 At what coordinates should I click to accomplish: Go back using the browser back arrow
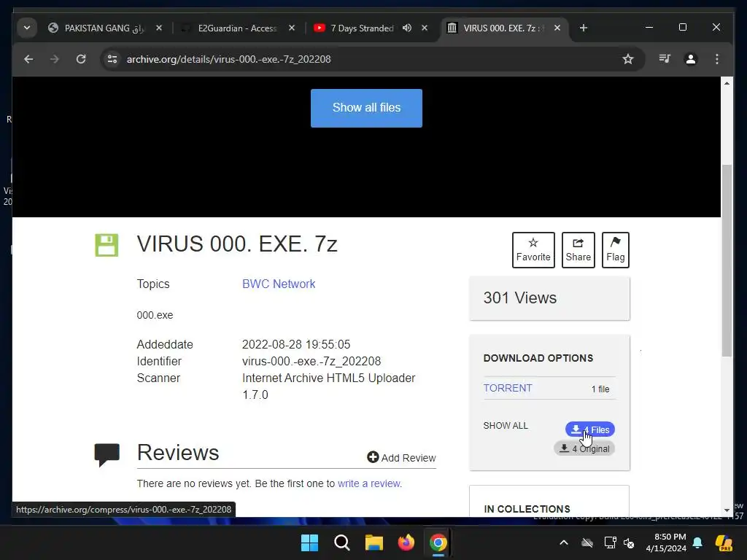tap(28, 59)
